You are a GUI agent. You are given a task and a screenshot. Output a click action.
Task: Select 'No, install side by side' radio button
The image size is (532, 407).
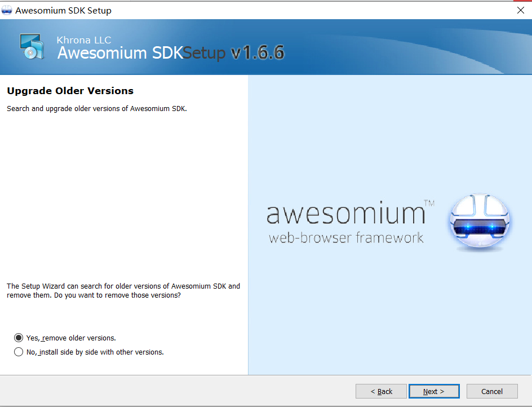(x=19, y=352)
